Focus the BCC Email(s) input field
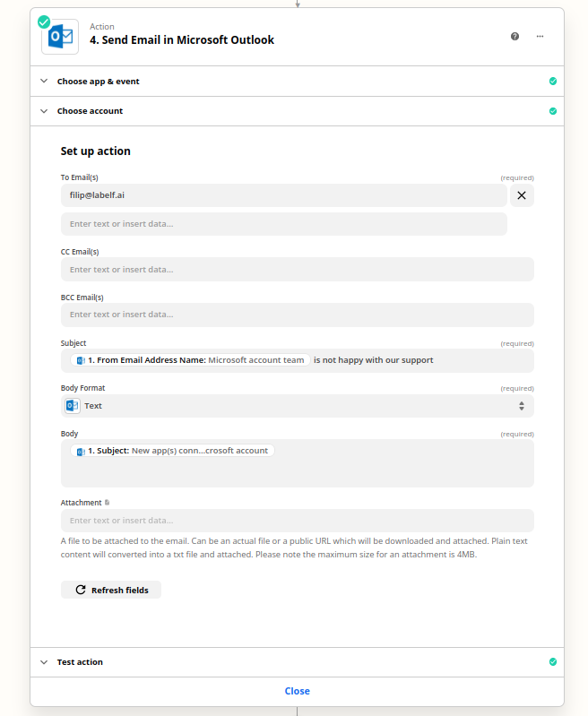Viewport: 588px width, 716px height. pos(297,315)
